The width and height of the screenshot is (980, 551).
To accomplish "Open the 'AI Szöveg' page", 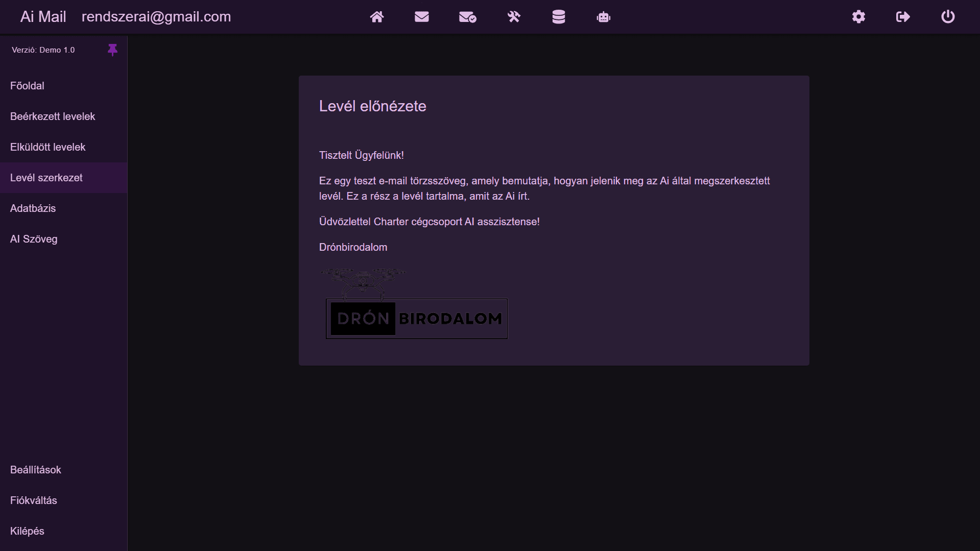I will (x=33, y=239).
